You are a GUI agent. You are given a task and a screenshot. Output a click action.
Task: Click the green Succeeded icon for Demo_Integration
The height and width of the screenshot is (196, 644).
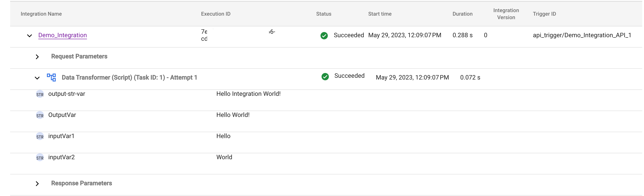click(x=324, y=35)
